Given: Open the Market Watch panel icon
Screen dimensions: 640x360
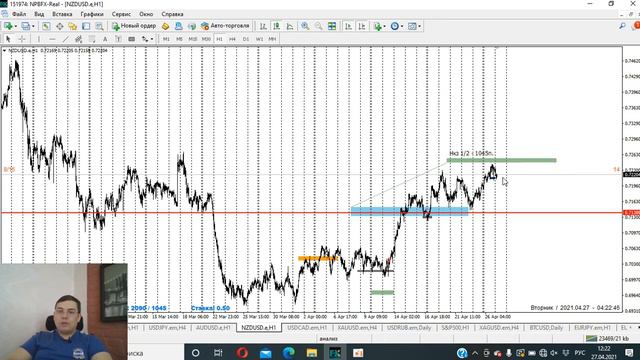Looking at the screenshot, I should [46, 26].
